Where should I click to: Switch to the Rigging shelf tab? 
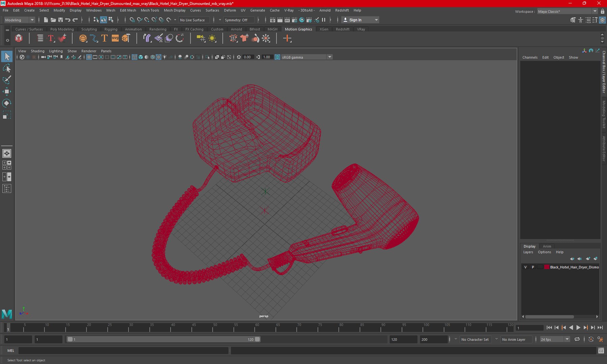point(111,29)
